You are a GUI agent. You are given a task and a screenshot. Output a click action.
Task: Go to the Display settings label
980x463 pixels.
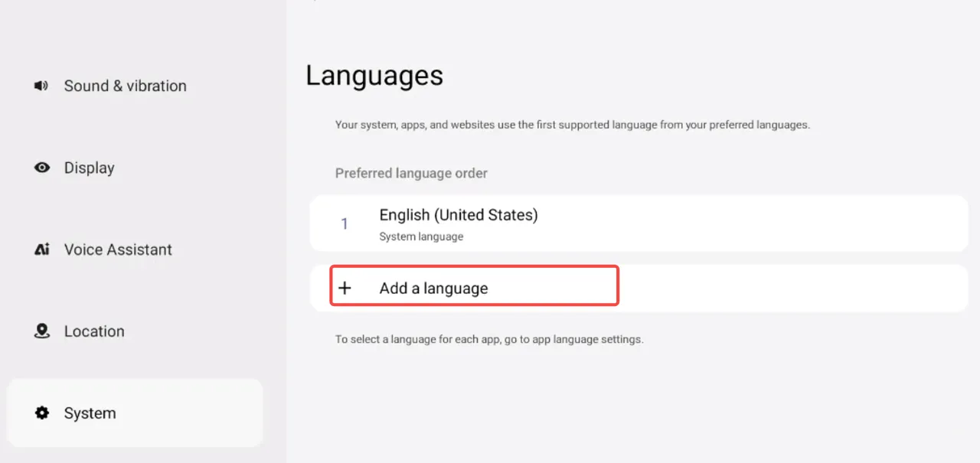(89, 168)
